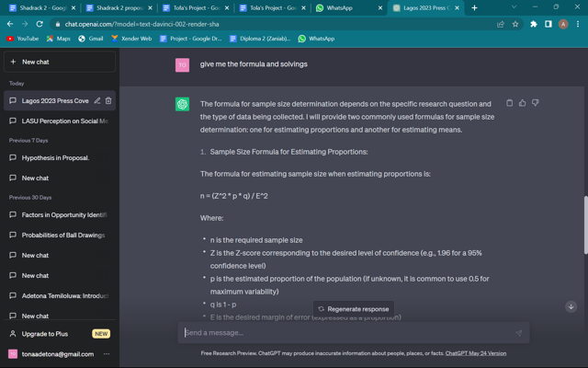Copy the ChatGPT response to clipboard

(x=510, y=103)
